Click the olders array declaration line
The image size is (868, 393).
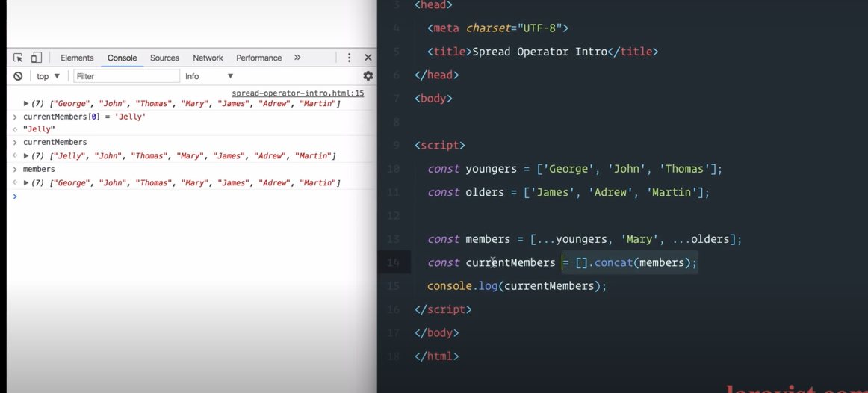(568, 192)
